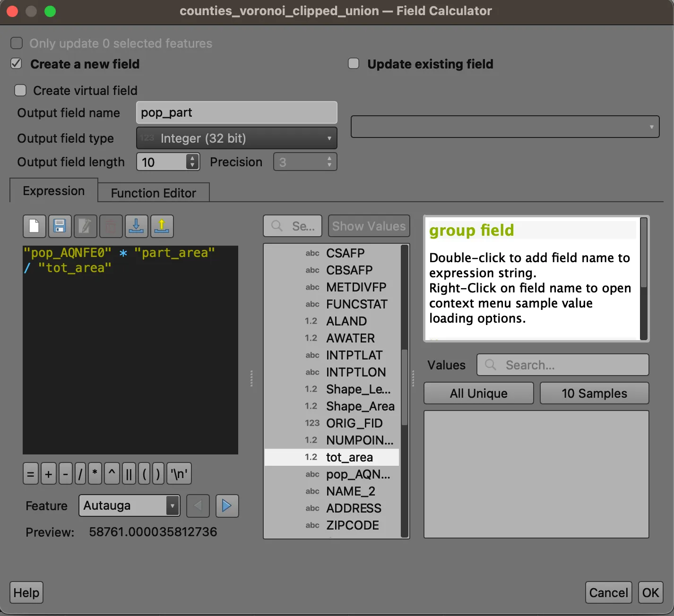Viewport: 674px width, 616px height.
Task: Insert the power ^ operator
Action: click(x=112, y=473)
